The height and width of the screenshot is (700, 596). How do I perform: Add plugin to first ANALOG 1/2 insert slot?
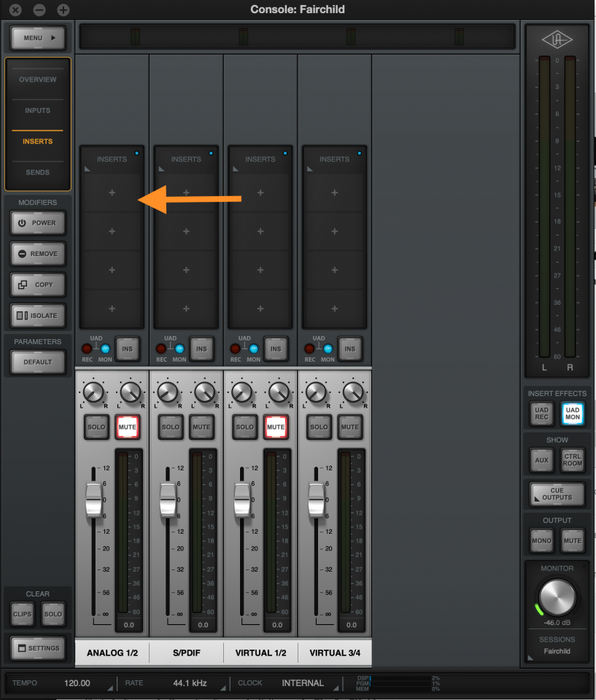pos(112,192)
